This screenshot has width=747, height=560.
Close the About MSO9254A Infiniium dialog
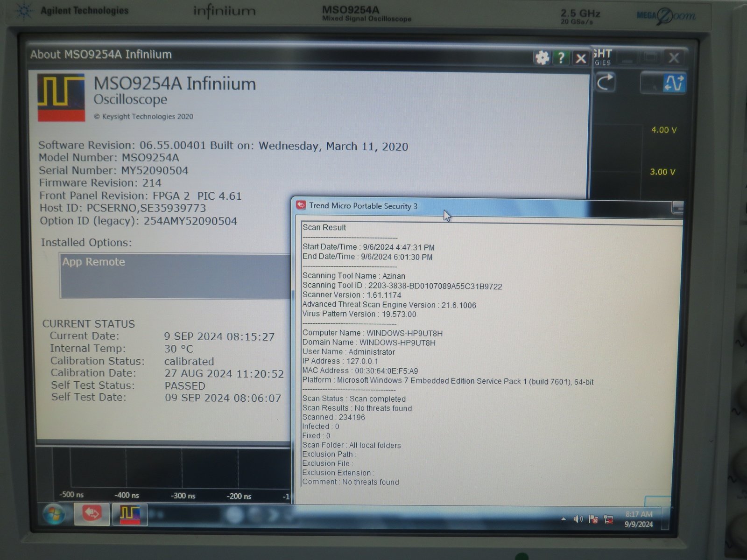(581, 58)
